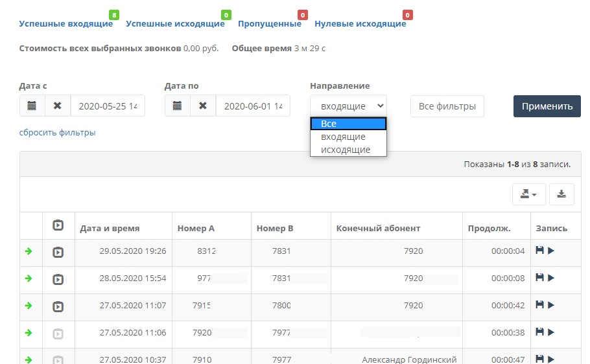Viewport: 590px width, 364px height.
Task: Play recording of 27.05.2020 11:07 call
Action: coord(551,305)
